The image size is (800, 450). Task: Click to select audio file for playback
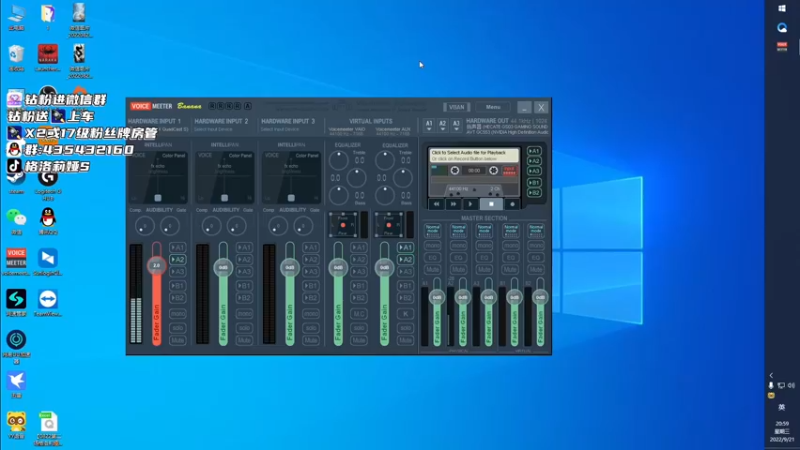pos(474,155)
